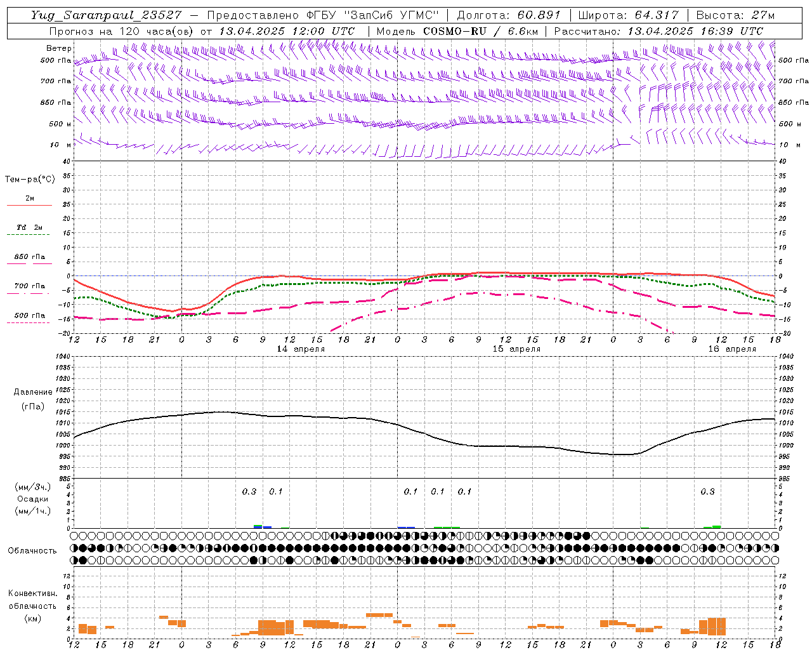Click the green precipitation bar on 16 апреля

coord(712,527)
